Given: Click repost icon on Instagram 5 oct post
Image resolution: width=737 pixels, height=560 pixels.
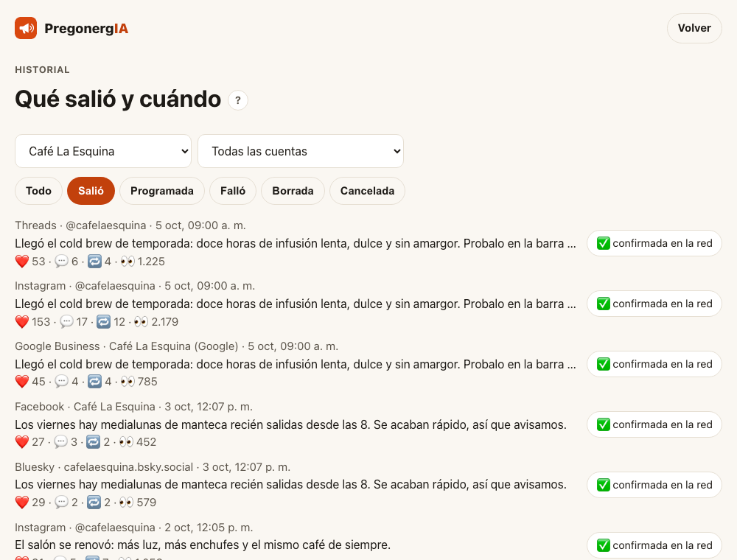Looking at the screenshot, I should [103, 322].
